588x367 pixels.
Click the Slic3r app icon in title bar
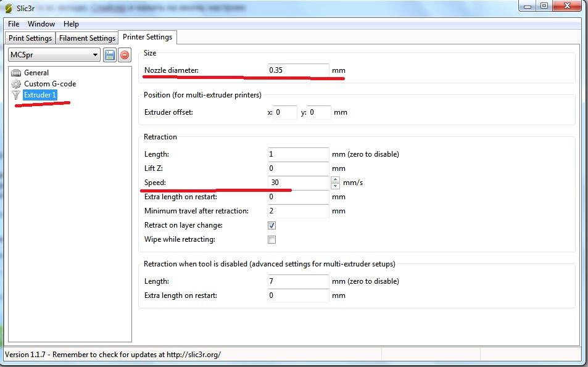click(9, 8)
